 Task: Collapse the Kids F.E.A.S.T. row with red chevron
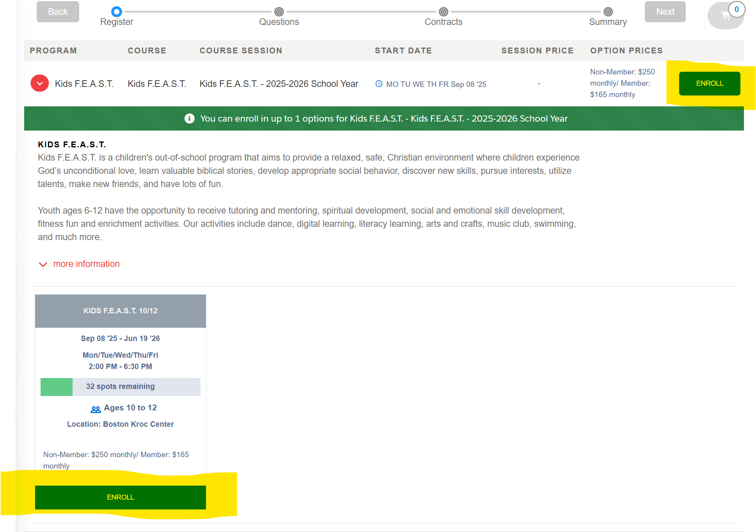40,83
